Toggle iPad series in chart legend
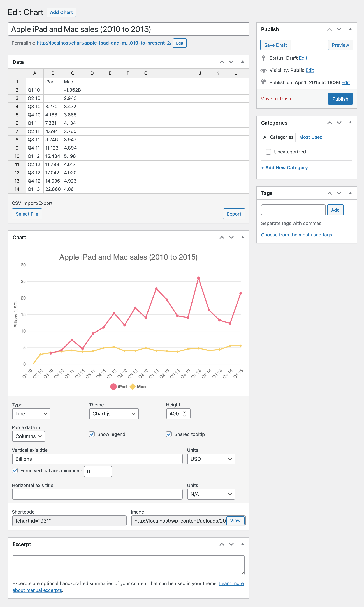The image size is (364, 607). pos(119,387)
